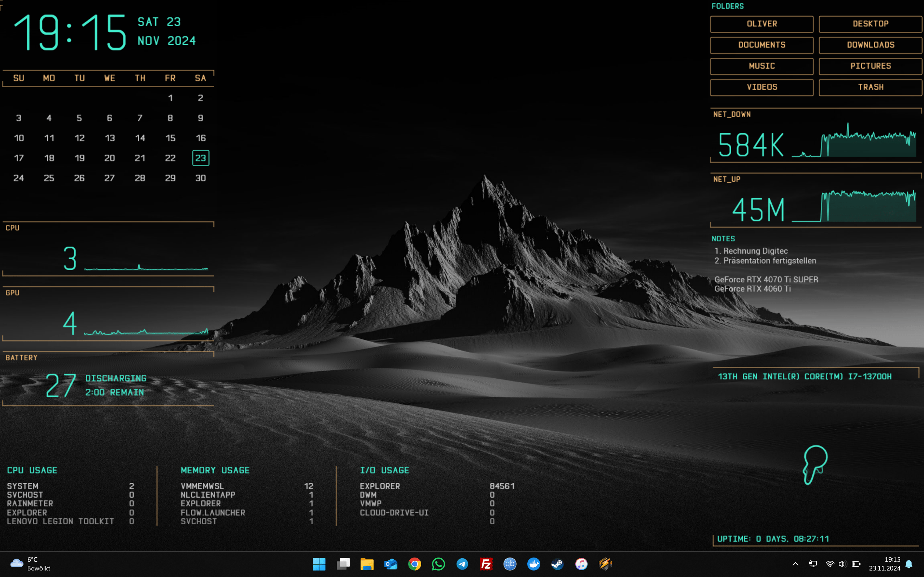This screenshot has height=577, width=924.
Task: Expand the hidden system tray icons chevron
Action: click(x=796, y=564)
